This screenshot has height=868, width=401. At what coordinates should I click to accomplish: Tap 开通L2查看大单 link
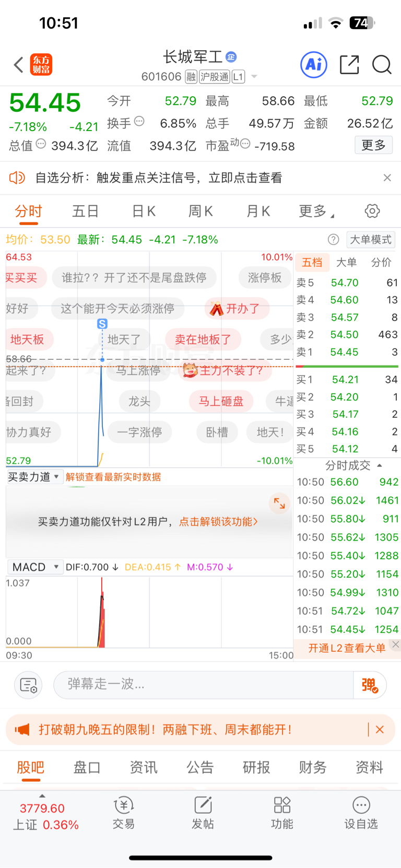click(347, 648)
